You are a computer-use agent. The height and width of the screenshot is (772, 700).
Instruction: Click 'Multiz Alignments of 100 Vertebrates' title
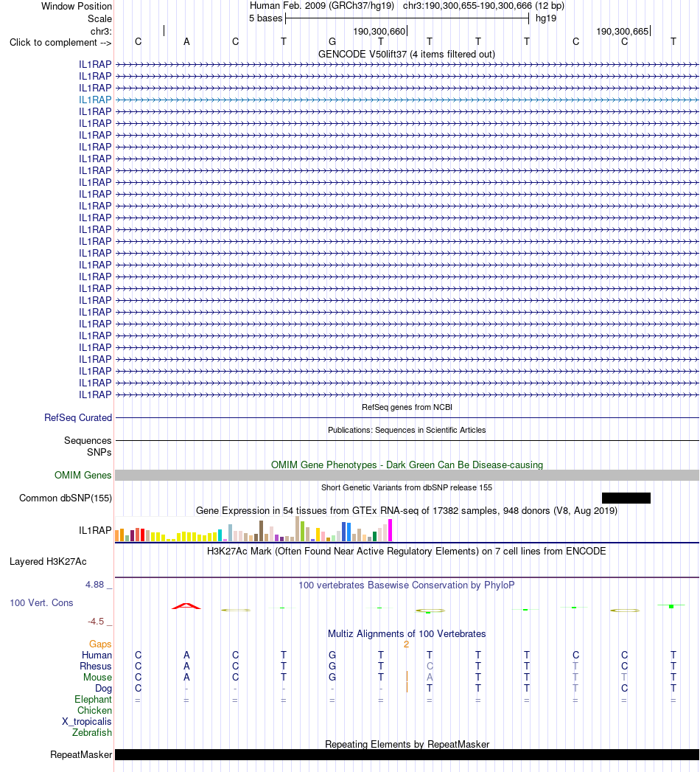pyautogui.click(x=407, y=633)
